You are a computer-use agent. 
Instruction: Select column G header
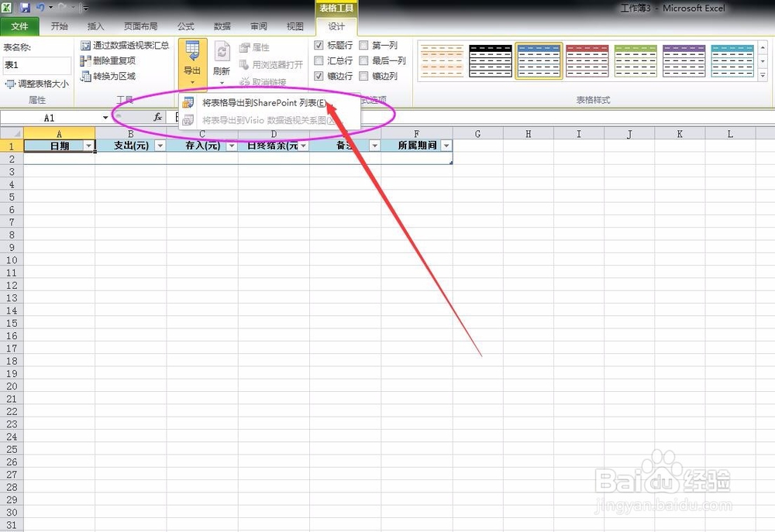[478, 133]
